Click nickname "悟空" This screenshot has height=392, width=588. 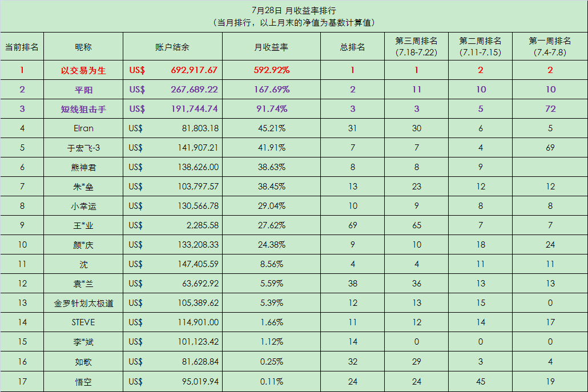point(83,382)
